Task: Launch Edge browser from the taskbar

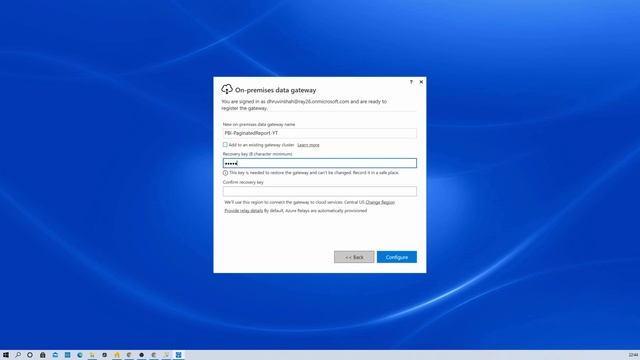Action: coord(80,355)
